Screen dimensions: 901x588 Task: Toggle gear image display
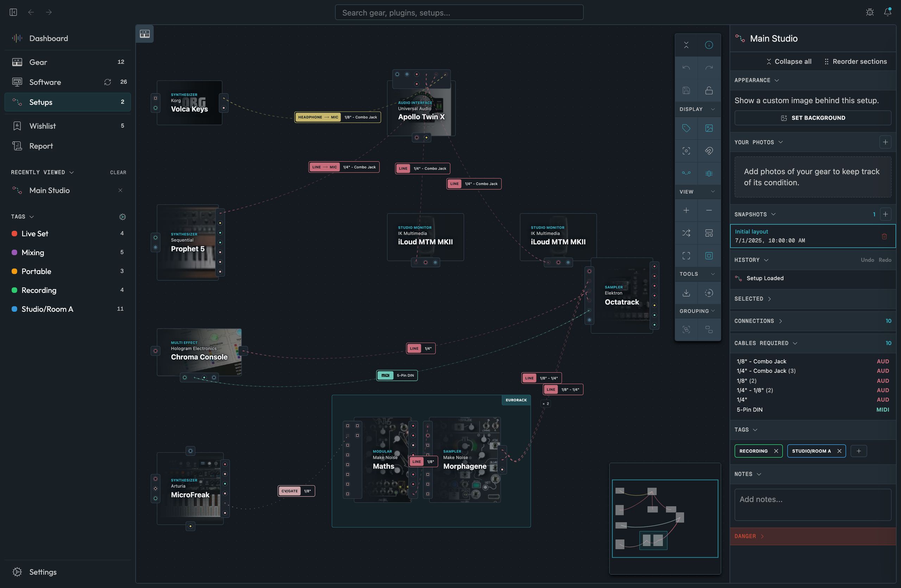(x=709, y=128)
